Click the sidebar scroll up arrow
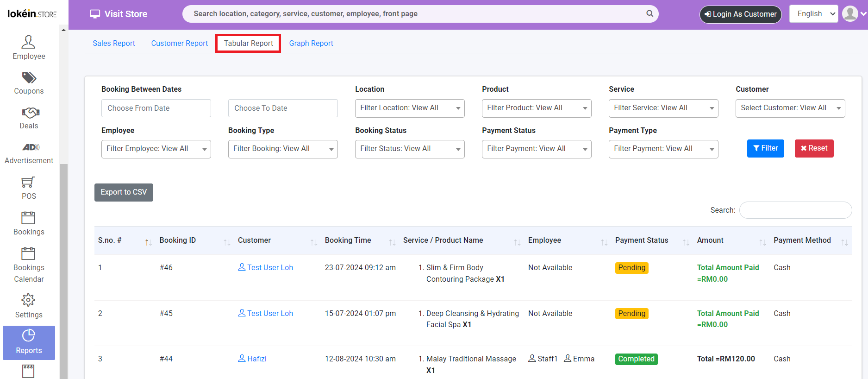Screen dimensions: 868x379 63,30
